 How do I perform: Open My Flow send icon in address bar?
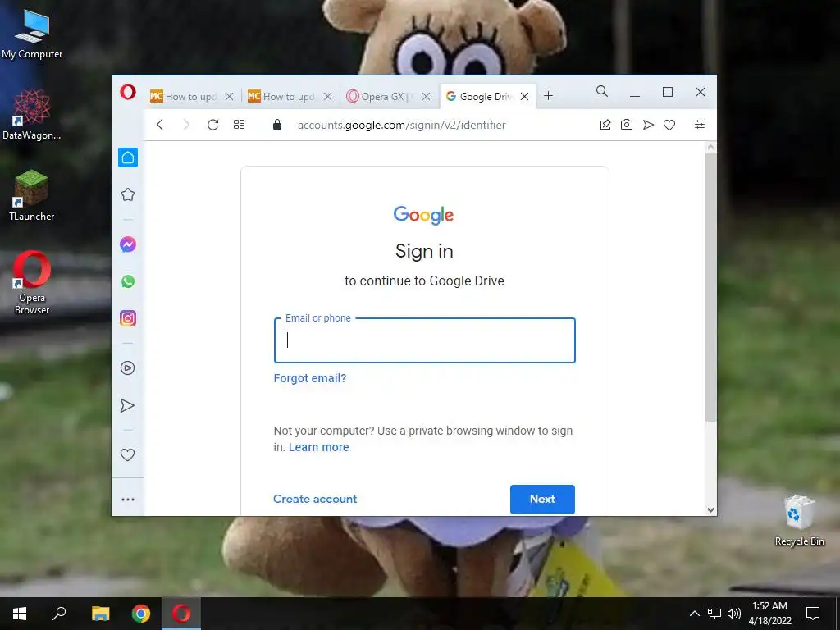click(648, 125)
